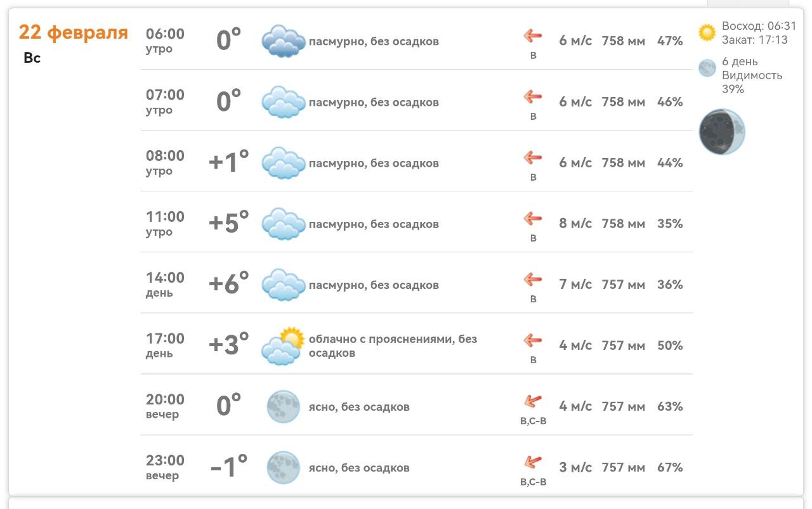Click the sun icon beside sunrise time
The width and height of the screenshot is (812, 509).
pos(707,32)
